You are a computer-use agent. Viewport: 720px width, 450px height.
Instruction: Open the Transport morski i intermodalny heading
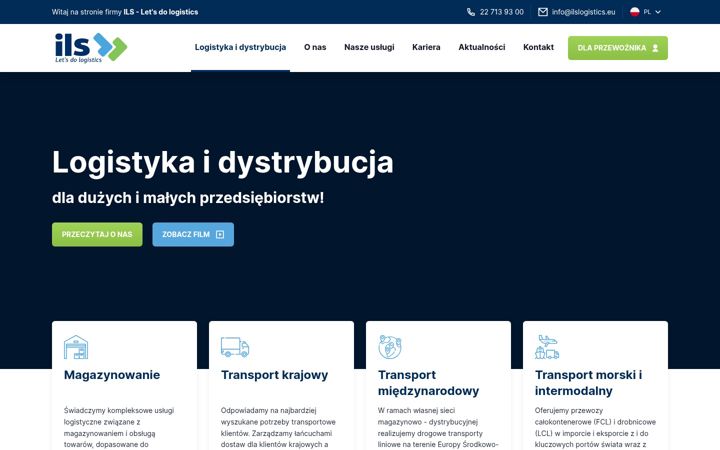click(x=588, y=383)
